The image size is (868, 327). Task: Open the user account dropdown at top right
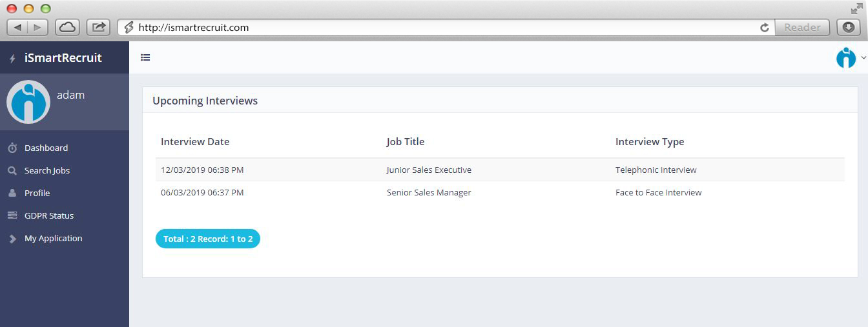(850, 58)
